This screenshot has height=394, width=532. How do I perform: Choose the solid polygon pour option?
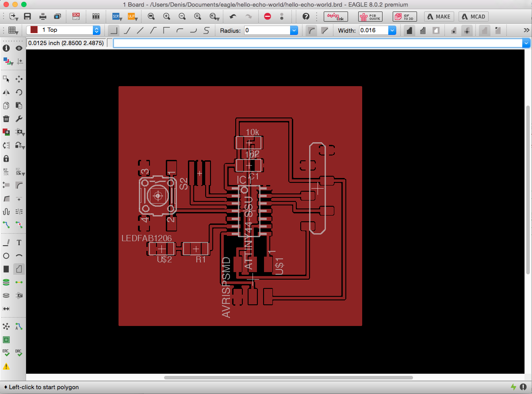(410, 30)
